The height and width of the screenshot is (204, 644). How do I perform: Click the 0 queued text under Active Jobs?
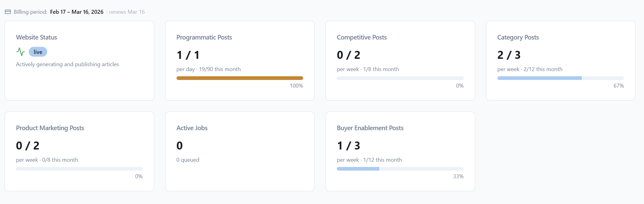coord(187,160)
